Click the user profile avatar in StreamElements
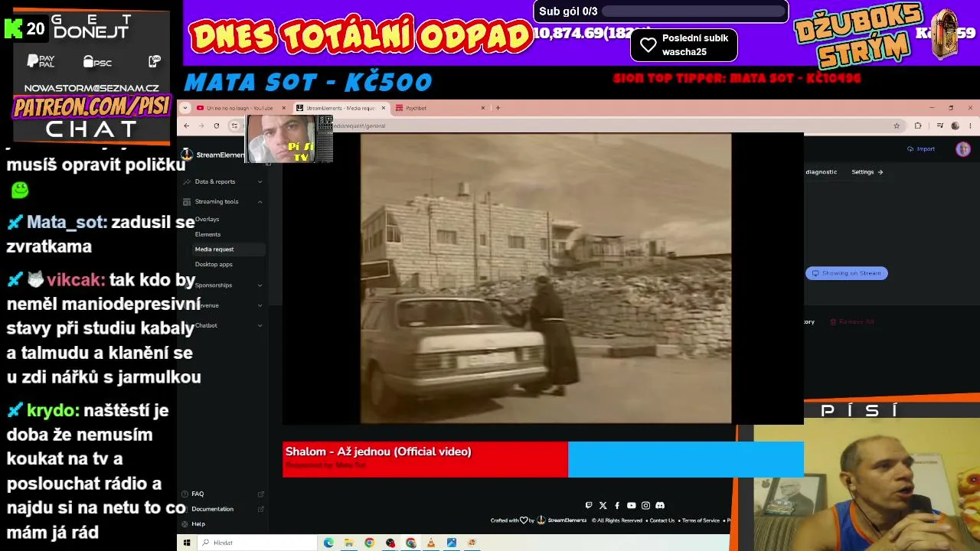This screenshot has height=551, width=980. click(x=963, y=149)
